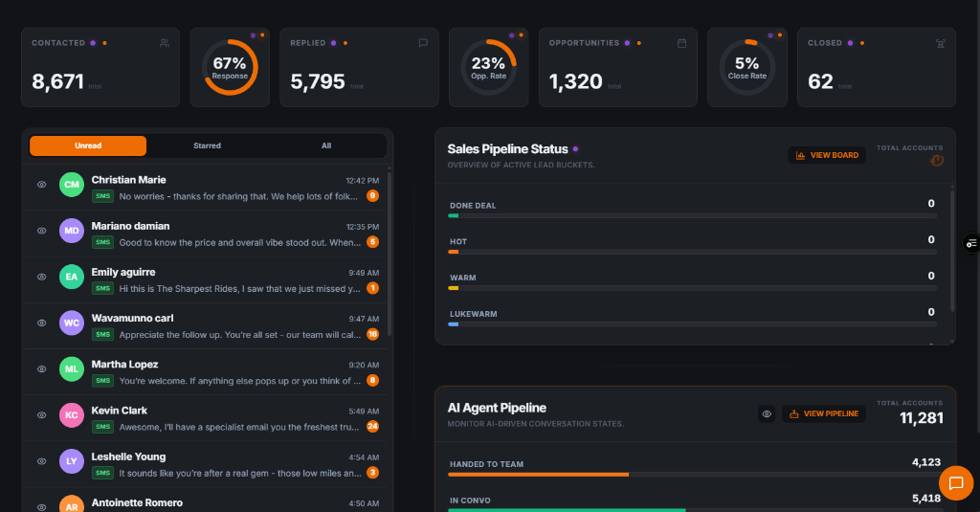Image resolution: width=980 pixels, height=512 pixels.
Task: Toggle the eye icon next to Mariano damian
Action: (42, 231)
